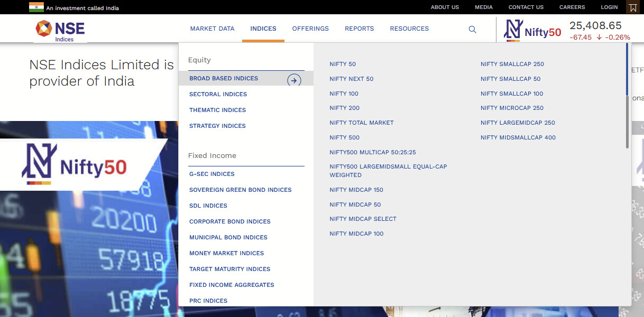Open the Contact Us page

click(526, 7)
